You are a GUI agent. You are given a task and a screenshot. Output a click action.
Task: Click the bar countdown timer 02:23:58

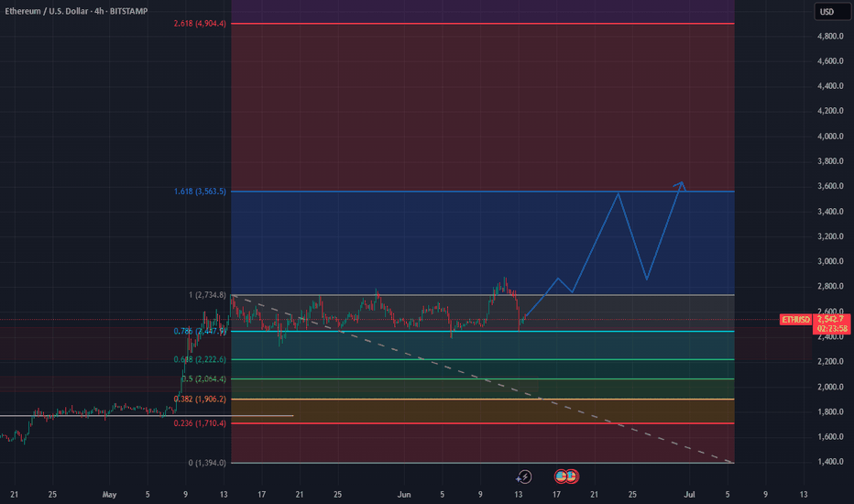click(x=831, y=329)
